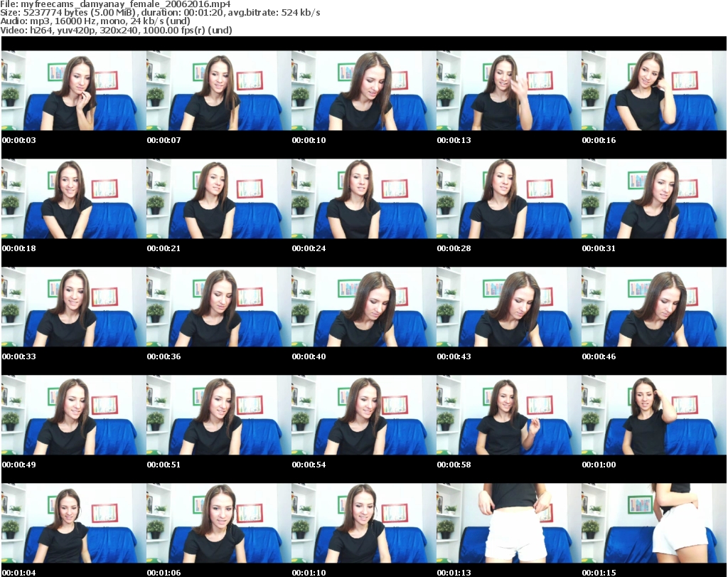Select the thumbnail above timestamp 00:00:54

pyautogui.click(x=364, y=415)
